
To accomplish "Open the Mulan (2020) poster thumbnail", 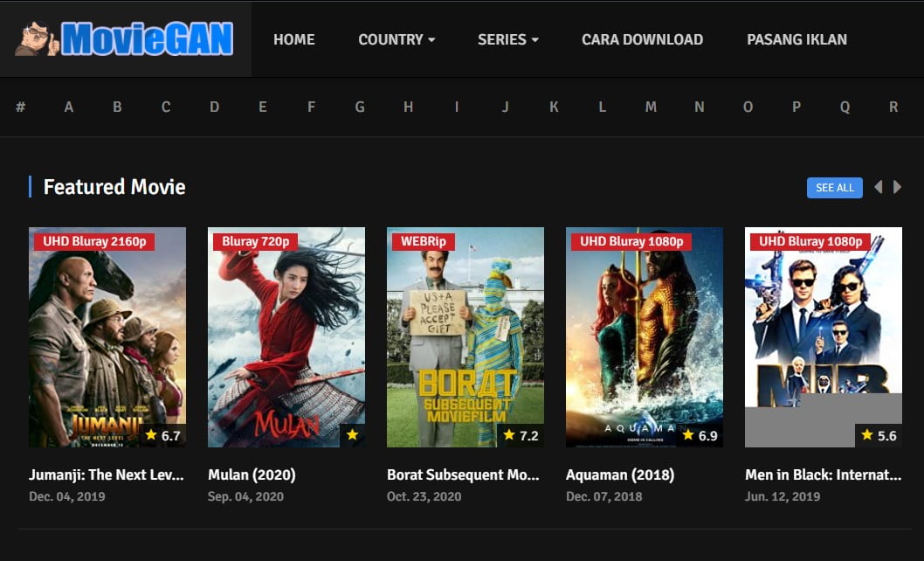I will [x=286, y=337].
